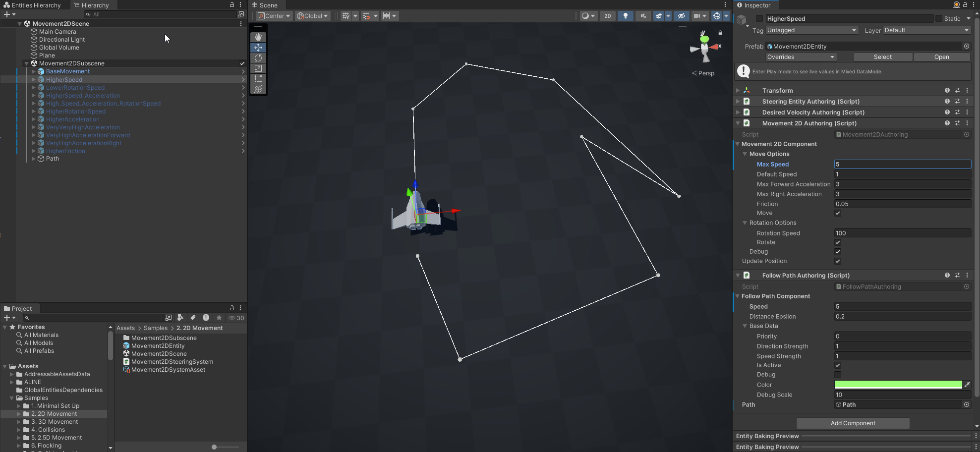Expand the Transform component

(x=738, y=91)
